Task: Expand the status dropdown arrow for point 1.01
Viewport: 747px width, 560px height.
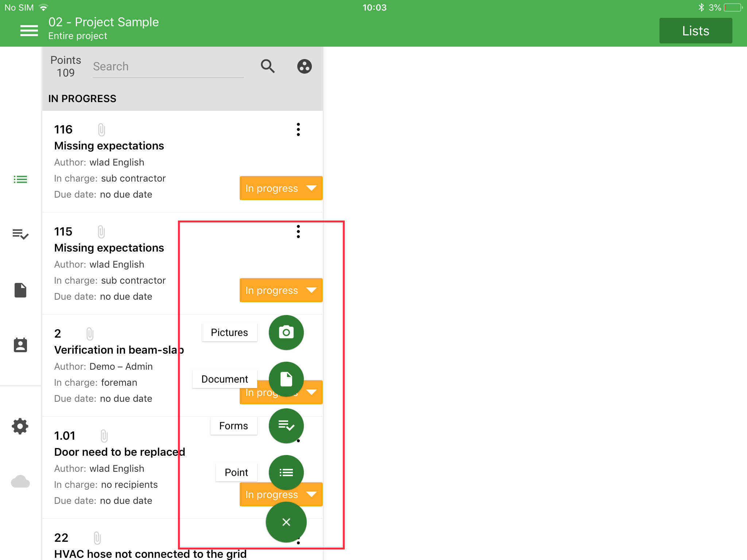Action: tap(311, 494)
